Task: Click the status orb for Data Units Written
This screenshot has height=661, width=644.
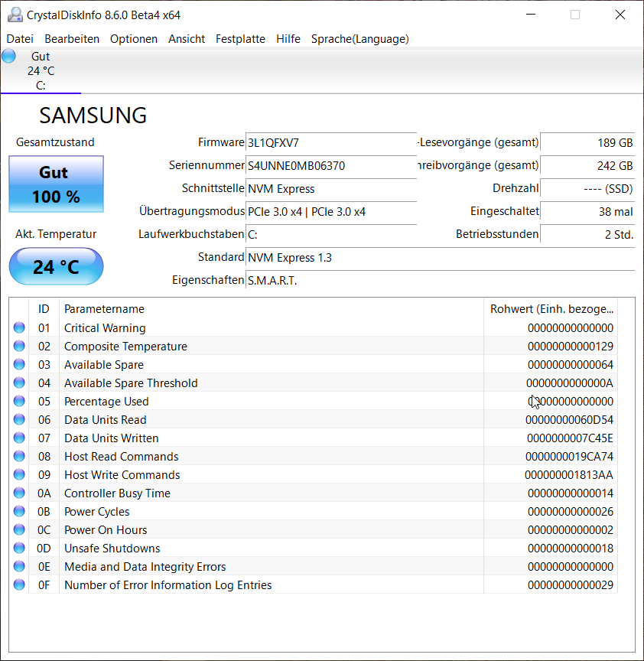Action: coord(19,438)
